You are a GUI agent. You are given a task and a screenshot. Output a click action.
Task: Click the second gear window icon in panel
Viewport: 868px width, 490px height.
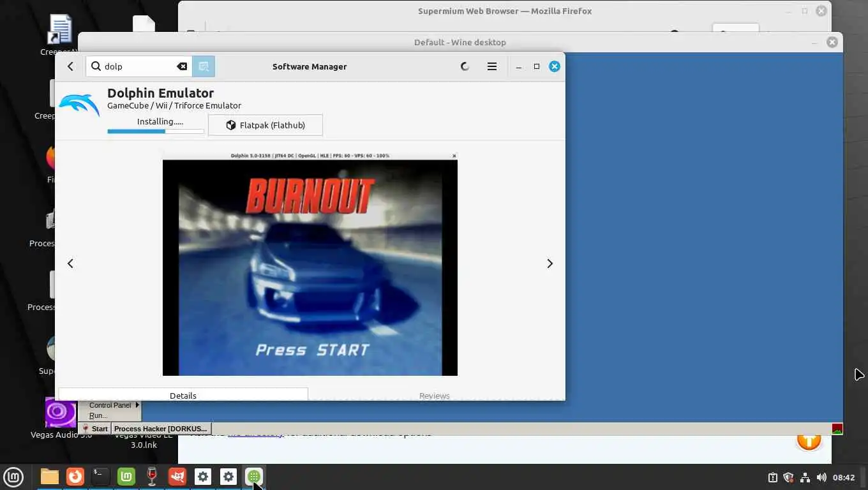(x=228, y=477)
